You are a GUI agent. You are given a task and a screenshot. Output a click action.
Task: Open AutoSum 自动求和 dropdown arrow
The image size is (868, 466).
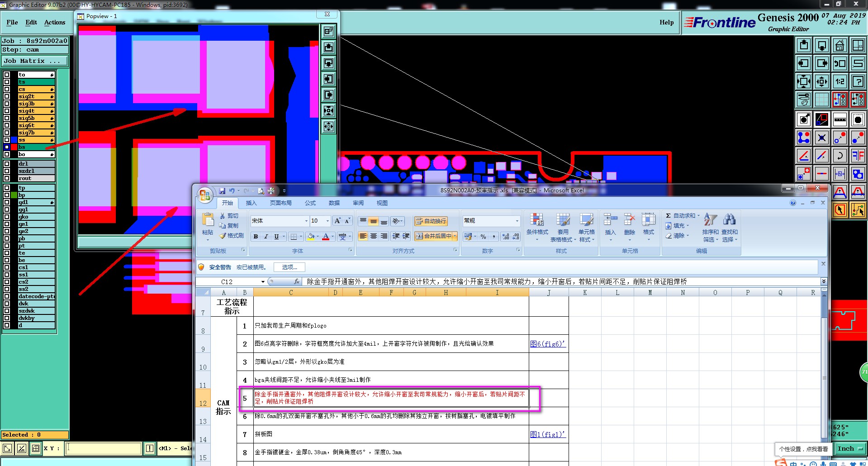[698, 216]
